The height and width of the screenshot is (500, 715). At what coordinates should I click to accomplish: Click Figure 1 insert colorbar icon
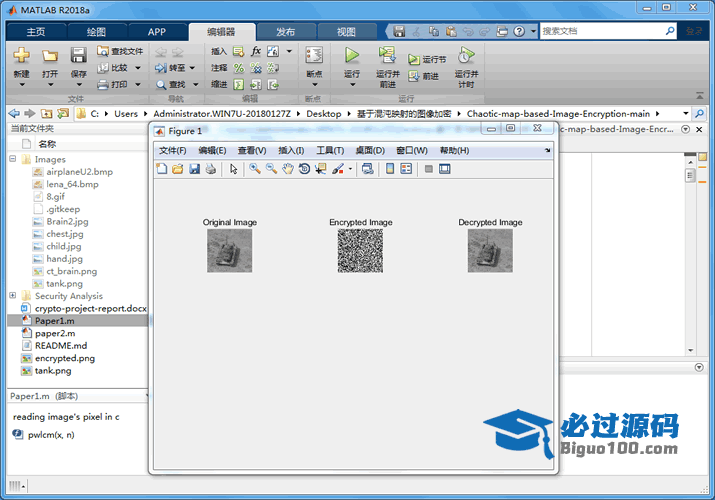point(390,169)
